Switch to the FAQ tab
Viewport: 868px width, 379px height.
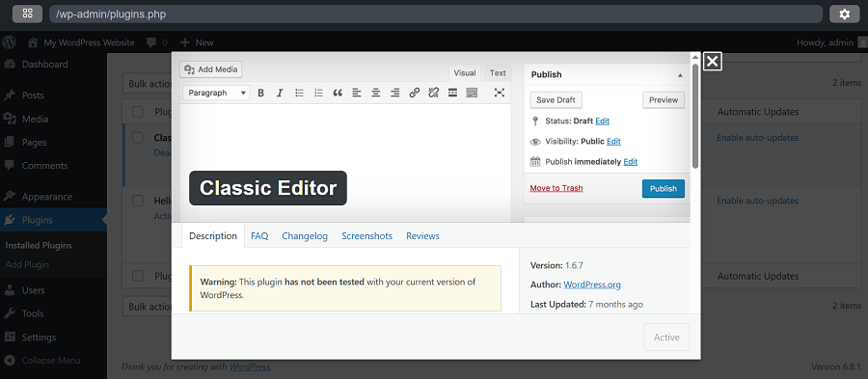tap(259, 235)
